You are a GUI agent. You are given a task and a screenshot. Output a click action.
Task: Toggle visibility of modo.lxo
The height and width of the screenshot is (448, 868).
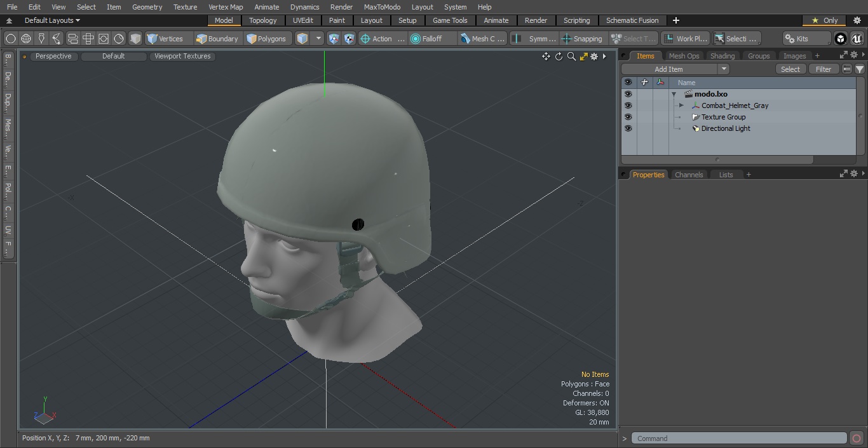click(628, 94)
